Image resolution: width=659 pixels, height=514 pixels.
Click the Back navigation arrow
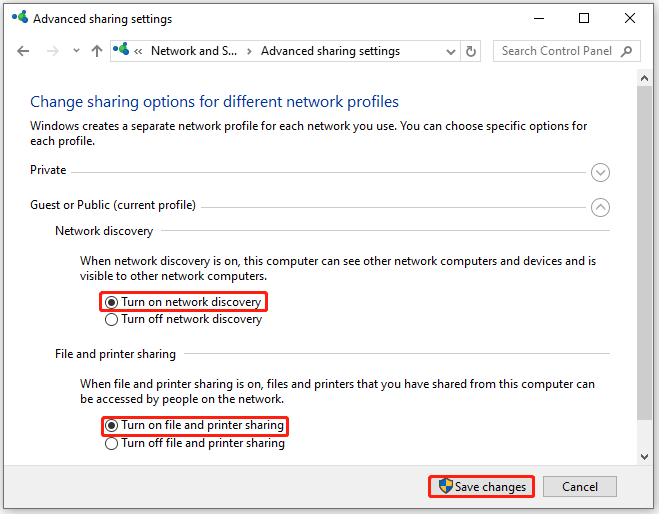[x=23, y=51]
